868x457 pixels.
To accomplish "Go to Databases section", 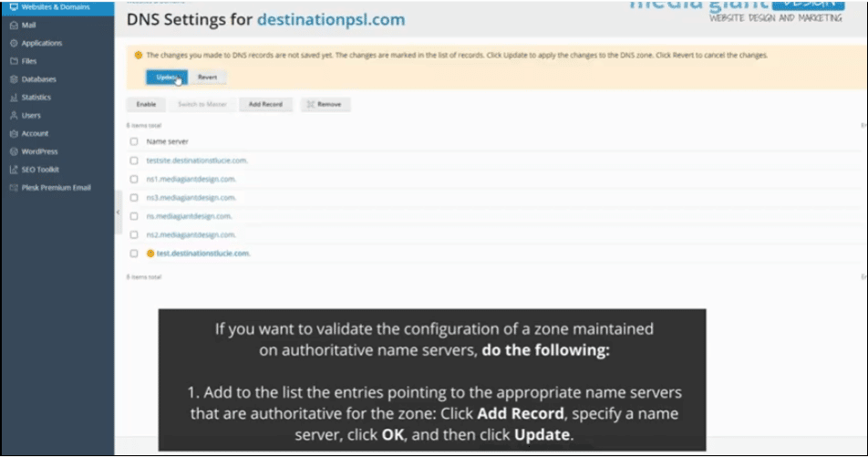I will (38, 79).
